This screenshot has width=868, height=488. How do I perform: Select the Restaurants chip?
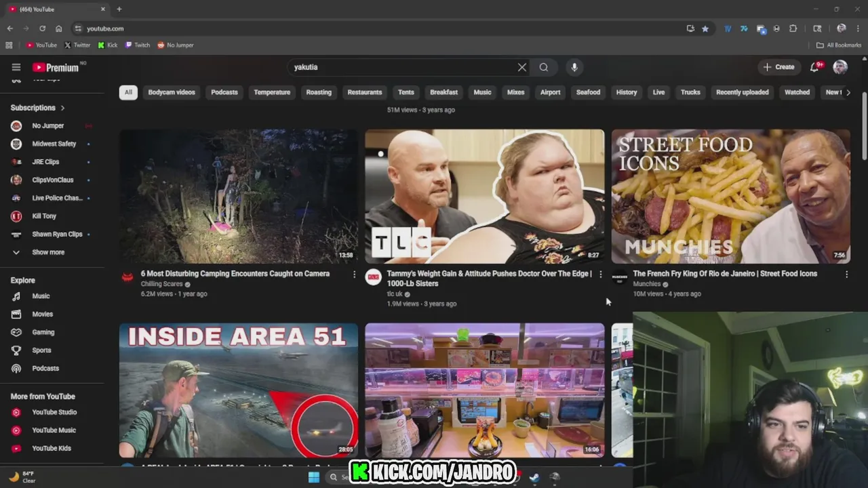[x=365, y=92]
